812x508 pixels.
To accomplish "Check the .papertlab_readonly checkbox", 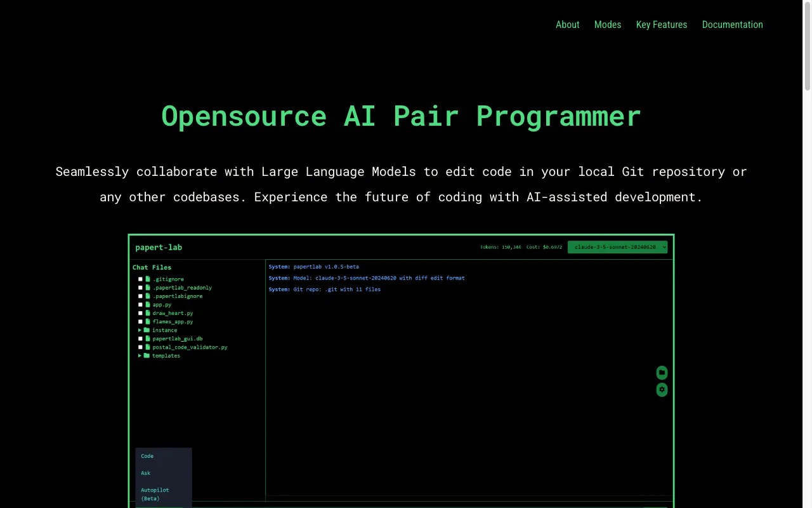I will tap(141, 288).
